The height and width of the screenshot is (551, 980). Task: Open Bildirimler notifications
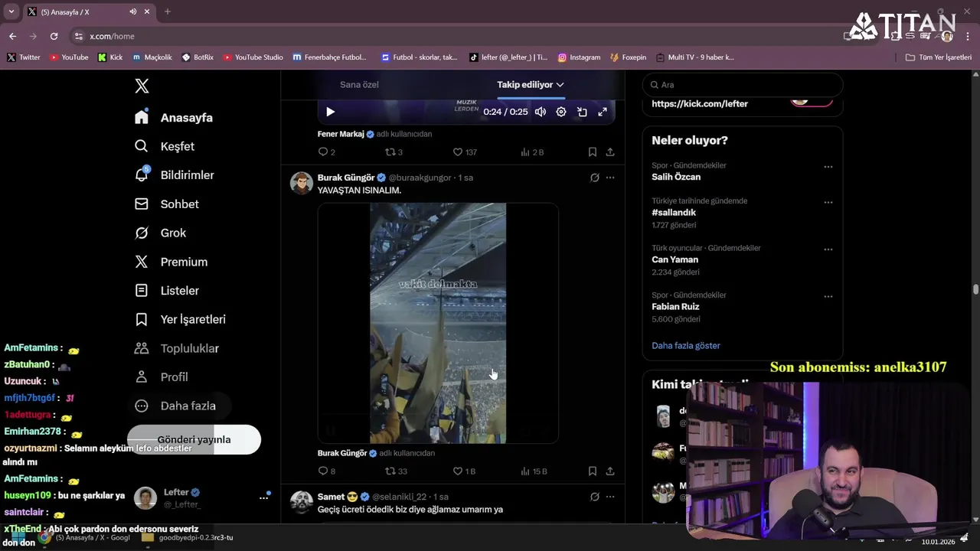click(175, 175)
